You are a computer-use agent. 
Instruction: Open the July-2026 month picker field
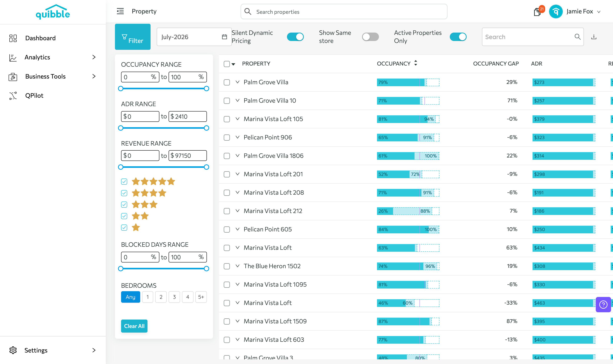(194, 37)
